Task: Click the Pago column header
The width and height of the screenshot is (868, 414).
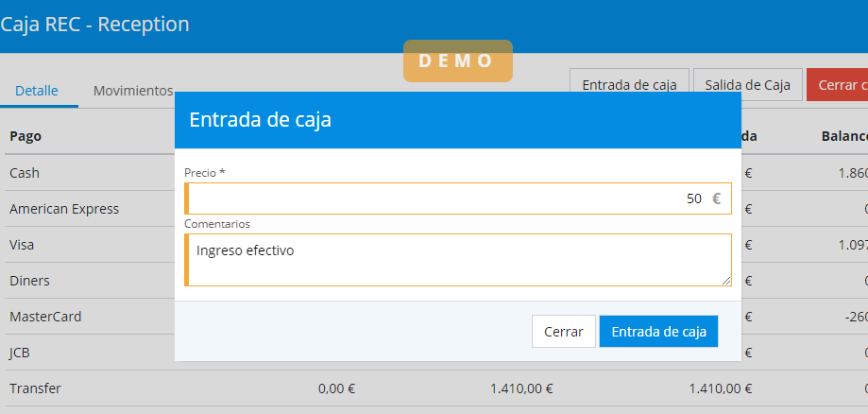Action: (x=26, y=136)
